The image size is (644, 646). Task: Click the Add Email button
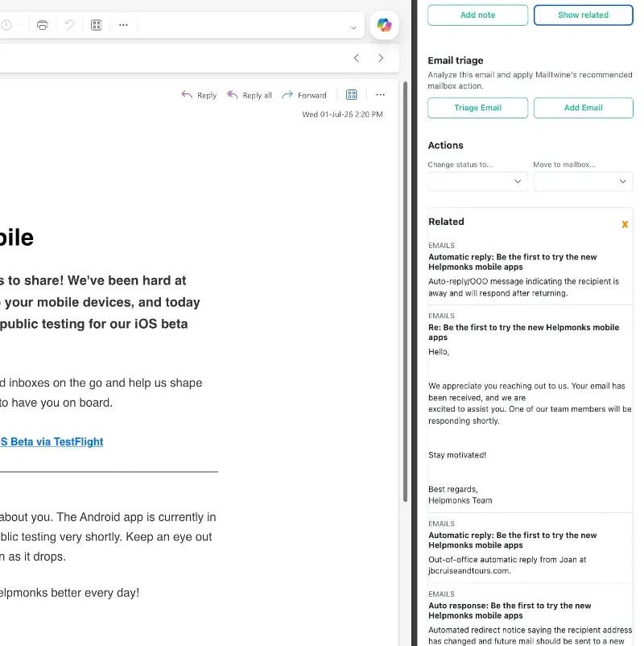pyautogui.click(x=583, y=107)
